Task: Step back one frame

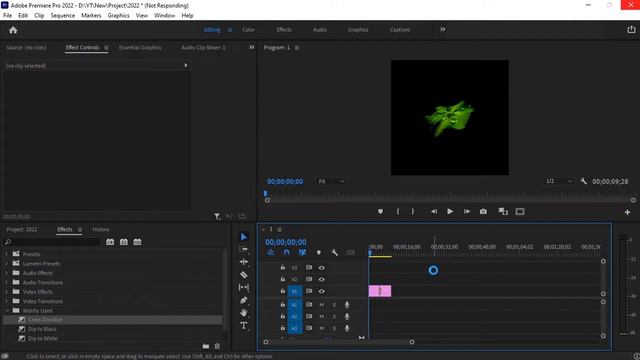Action: pos(433,211)
